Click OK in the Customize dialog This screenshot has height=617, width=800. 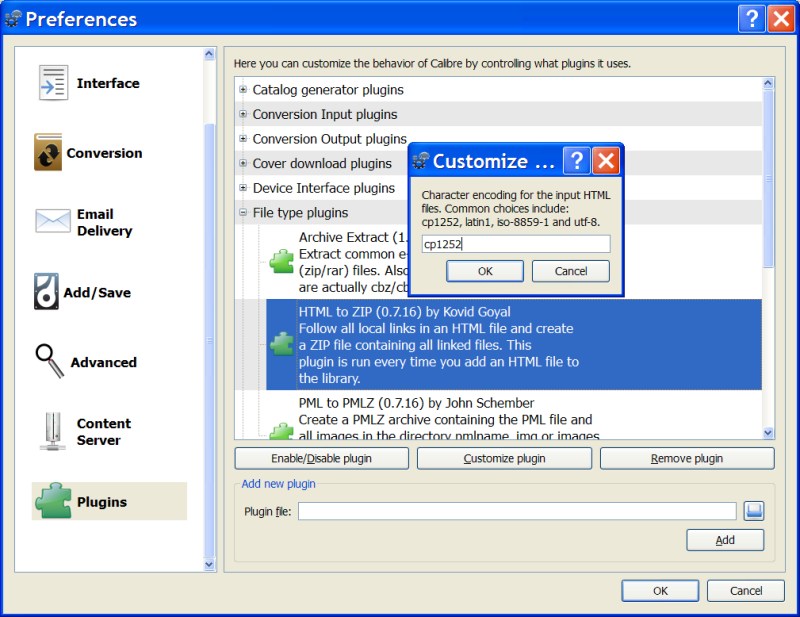point(485,271)
